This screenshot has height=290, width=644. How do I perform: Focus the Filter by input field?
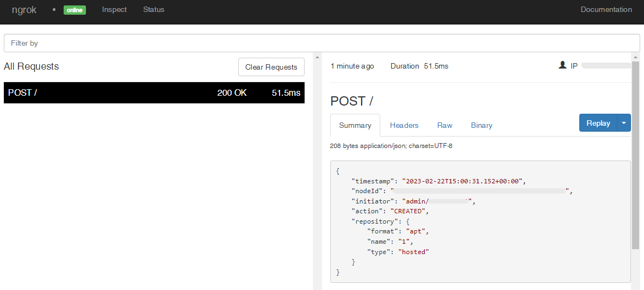click(321, 43)
